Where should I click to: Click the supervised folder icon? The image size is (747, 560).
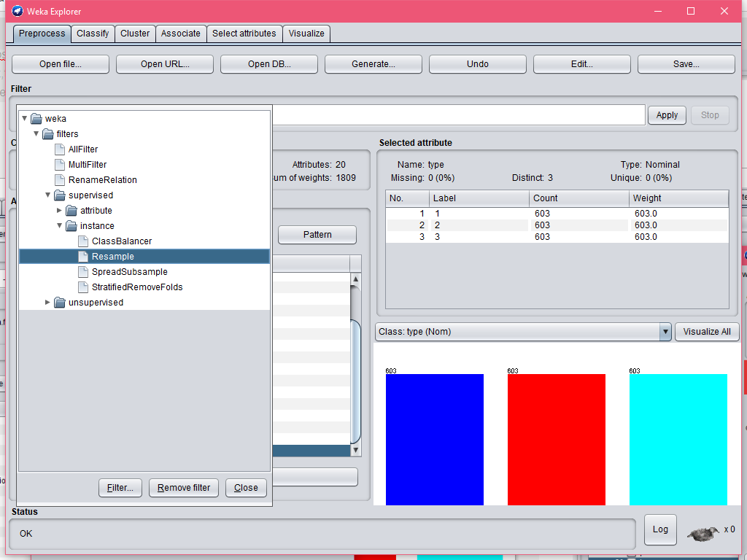click(x=60, y=195)
